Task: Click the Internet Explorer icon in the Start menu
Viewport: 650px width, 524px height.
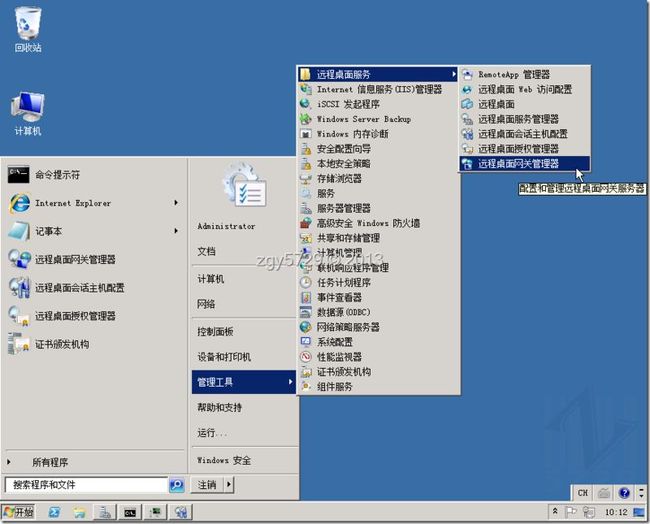Action: coord(19,203)
